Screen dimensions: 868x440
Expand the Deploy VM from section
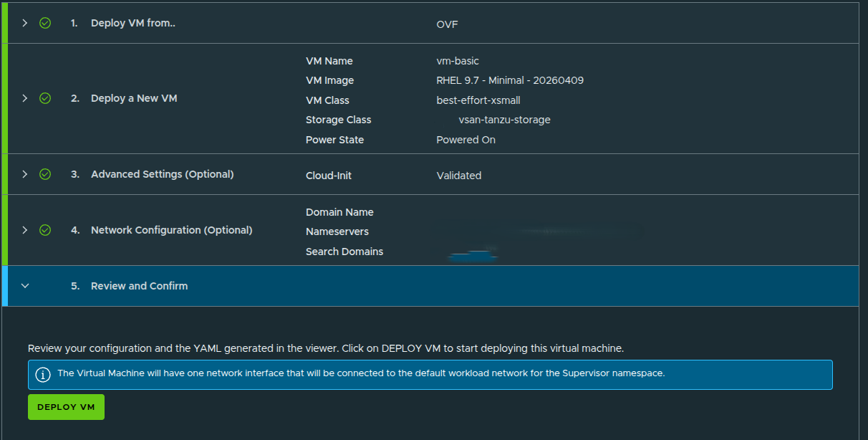[x=24, y=23]
